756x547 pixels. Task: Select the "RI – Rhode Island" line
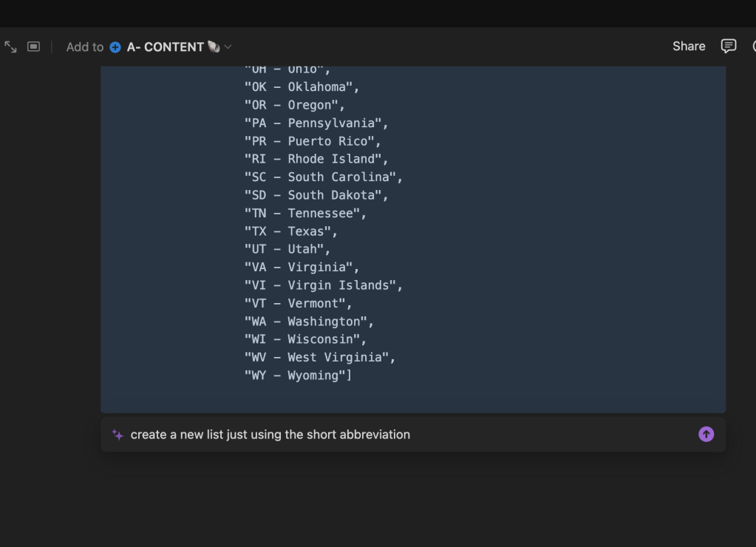click(316, 159)
